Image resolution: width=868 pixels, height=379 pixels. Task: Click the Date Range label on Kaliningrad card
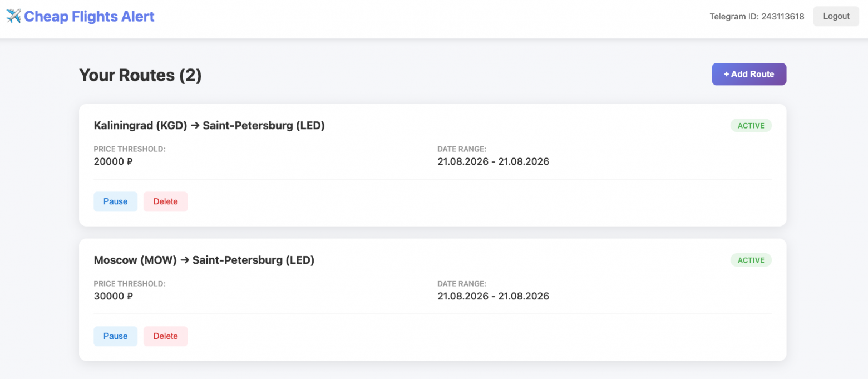(x=462, y=149)
